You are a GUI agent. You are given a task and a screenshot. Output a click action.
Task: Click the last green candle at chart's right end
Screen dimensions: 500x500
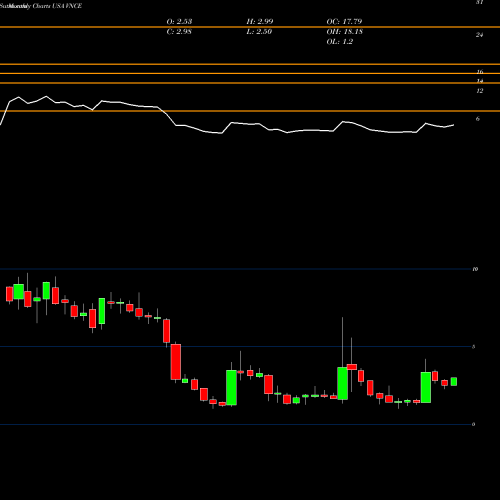[454, 381]
